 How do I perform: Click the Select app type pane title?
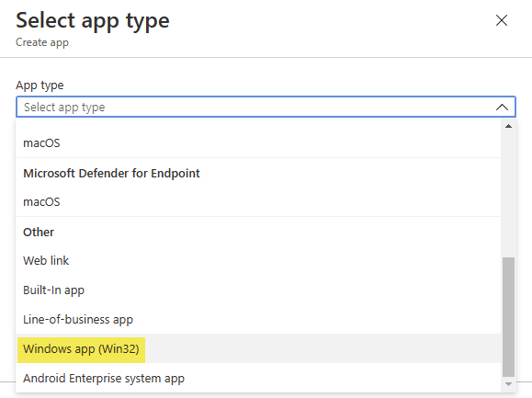[93, 21]
